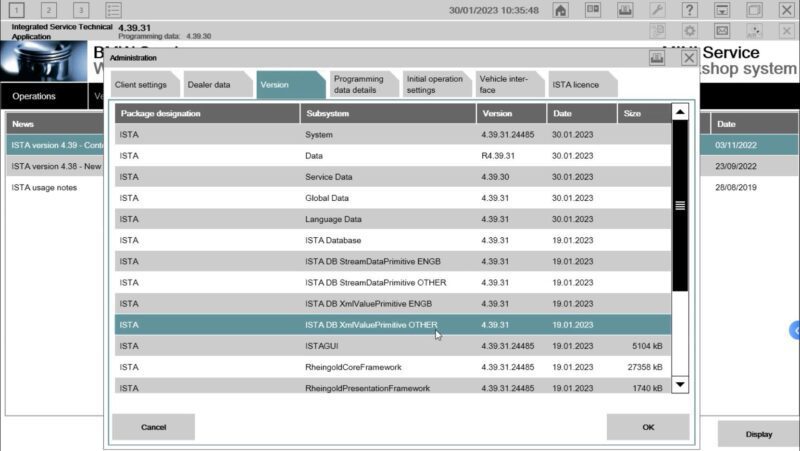The image size is (800, 451).
Task: Click the document icon in second toolbar row
Action: [x=658, y=31]
